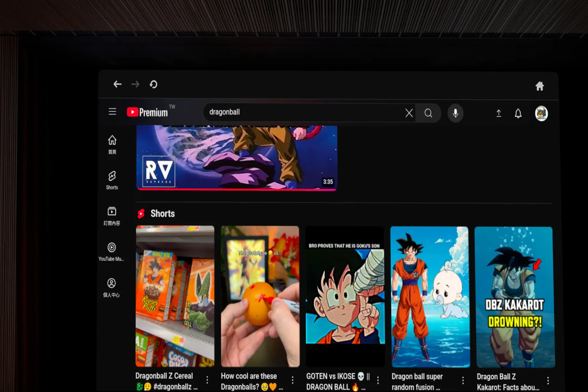Open Shorts in the left sidebar
The height and width of the screenshot is (392, 588).
point(112,180)
